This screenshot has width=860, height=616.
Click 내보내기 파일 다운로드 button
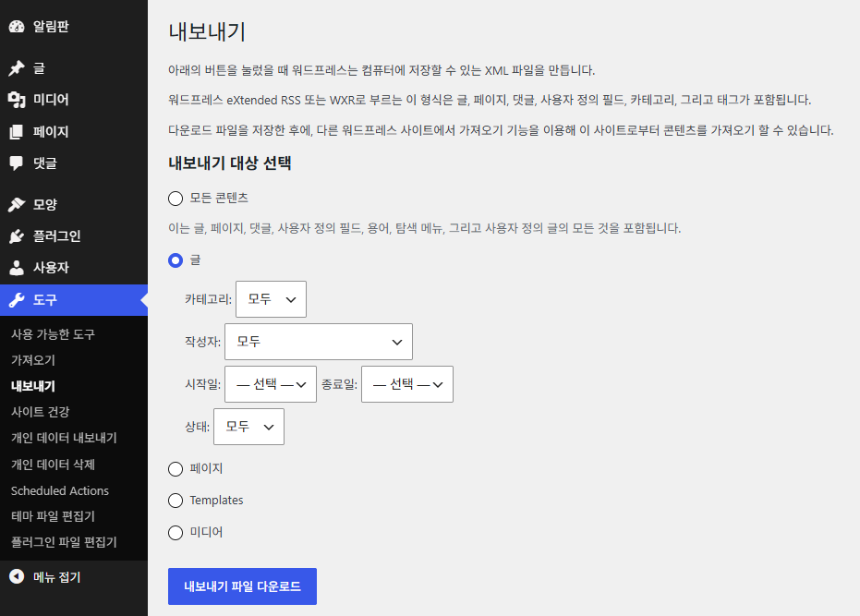pyautogui.click(x=242, y=586)
